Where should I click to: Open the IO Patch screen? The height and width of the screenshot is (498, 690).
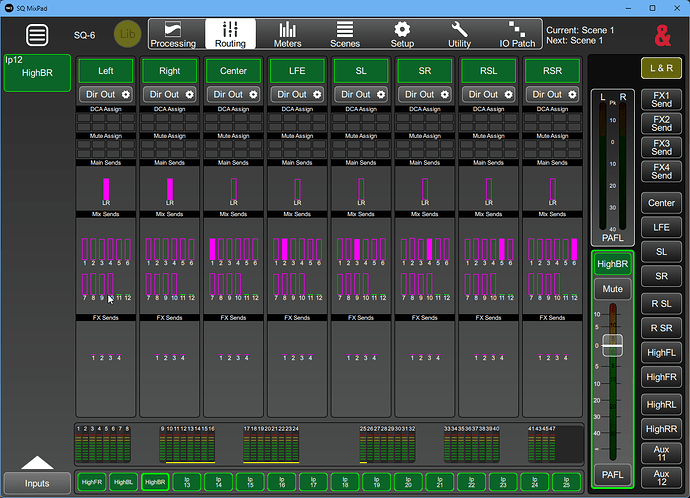[x=517, y=34]
